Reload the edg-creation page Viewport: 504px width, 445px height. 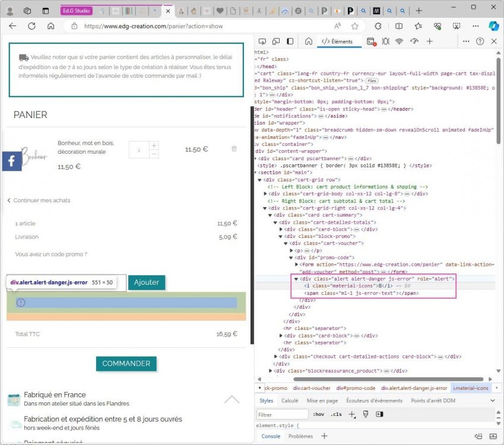coord(31,26)
